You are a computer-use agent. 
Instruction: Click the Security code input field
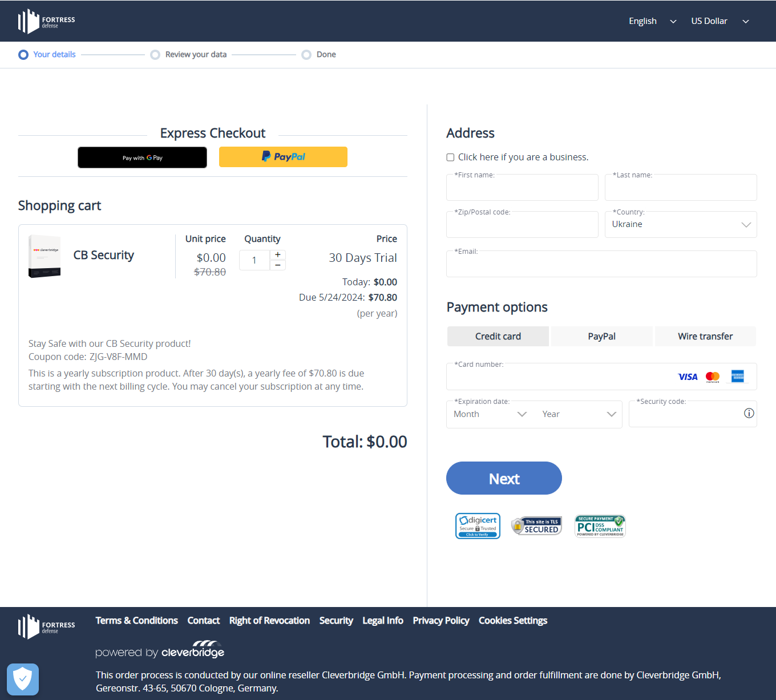point(693,414)
